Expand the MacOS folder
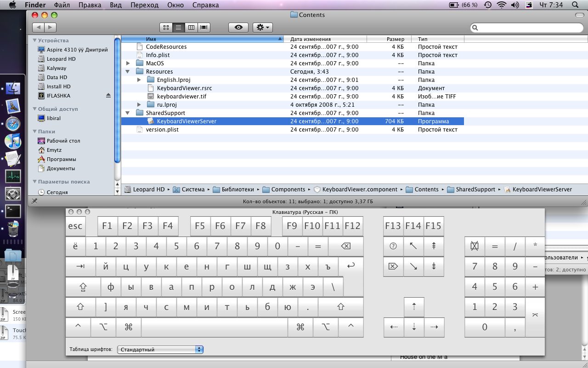Image resolution: width=588 pixels, height=368 pixels. tap(128, 63)
